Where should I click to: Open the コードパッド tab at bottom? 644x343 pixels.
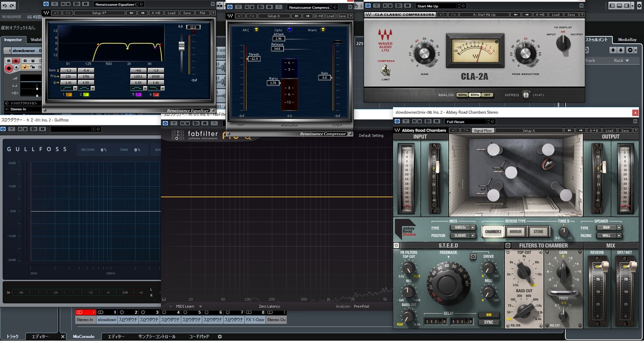[x=199, y=337]
